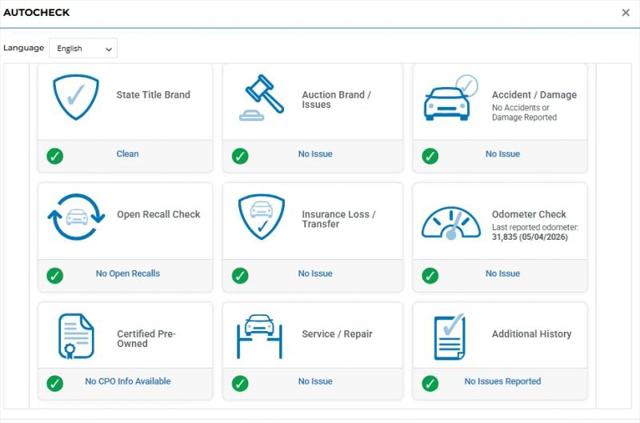
Task: Click the Language label
Action: [24, 48]
